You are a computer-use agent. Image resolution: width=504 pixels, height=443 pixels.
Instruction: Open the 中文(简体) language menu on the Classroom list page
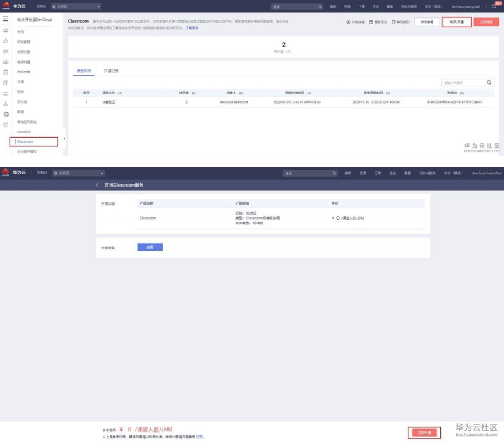(433, 7)
